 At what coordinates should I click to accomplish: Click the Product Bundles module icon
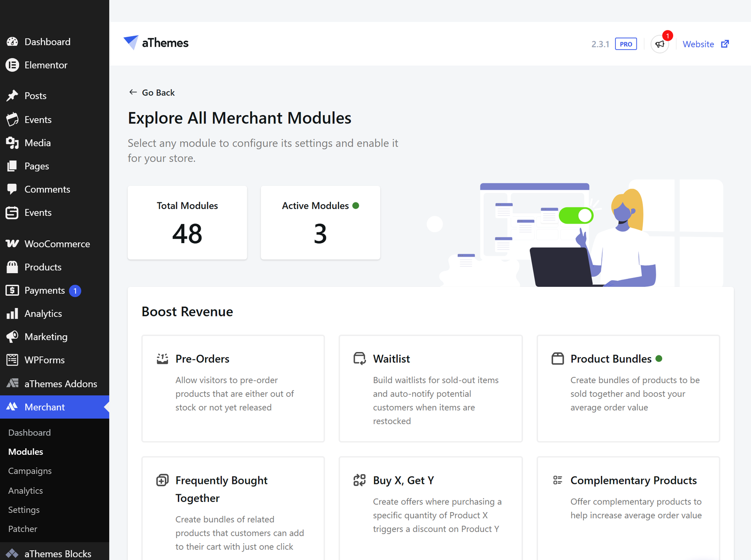558,359
